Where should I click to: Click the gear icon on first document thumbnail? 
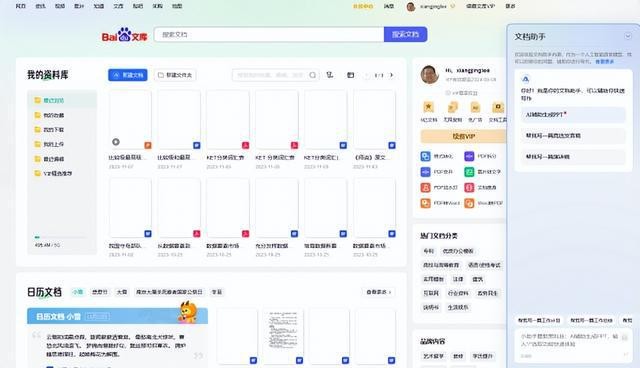pos(116,142)
